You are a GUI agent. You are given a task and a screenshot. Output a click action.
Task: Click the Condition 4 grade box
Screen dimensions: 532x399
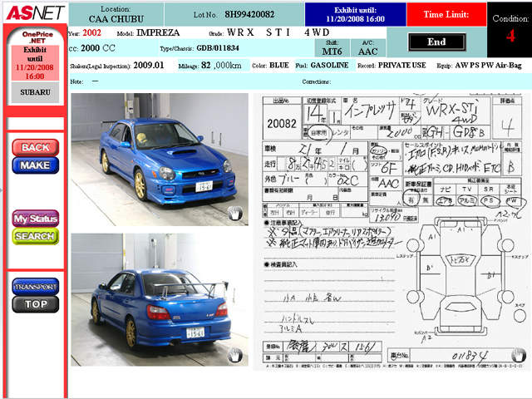pos(510,30)
